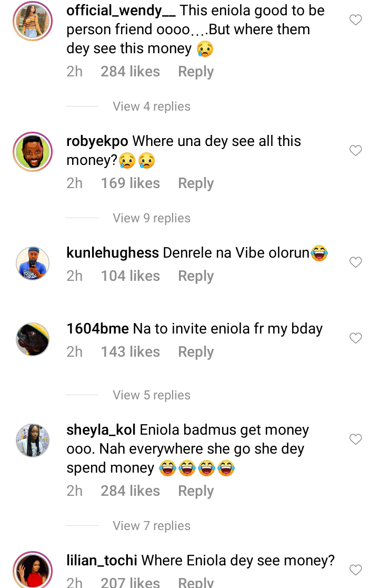The width and height of the screenshot is (379, 588).
Task: Expand View 9 replies under robyekpo
Action: (151, 218)
